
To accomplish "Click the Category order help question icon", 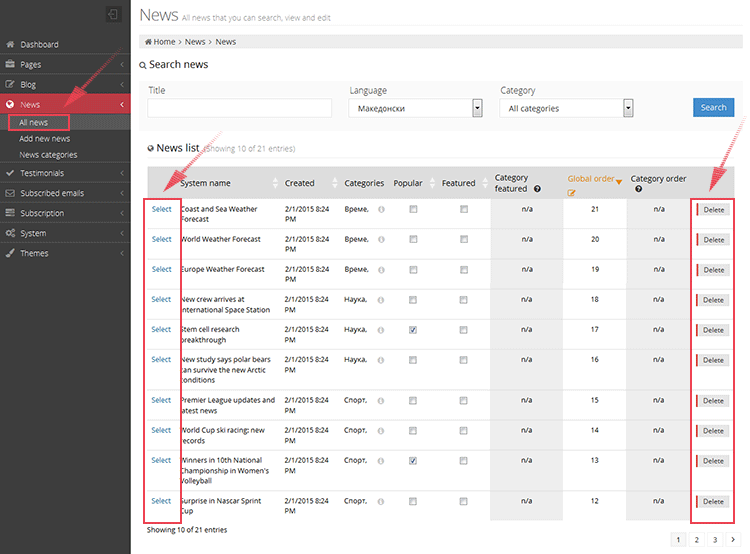I will click(x=636, y=190).
